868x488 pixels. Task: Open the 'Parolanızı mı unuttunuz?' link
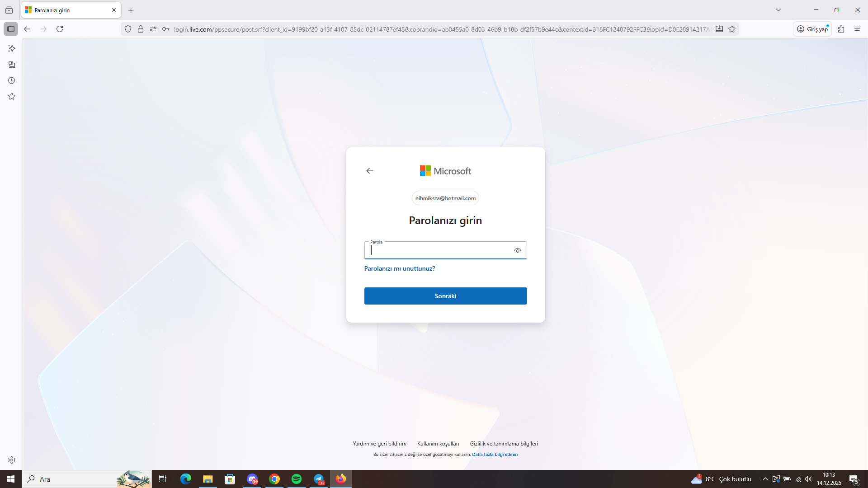[400, 268]
